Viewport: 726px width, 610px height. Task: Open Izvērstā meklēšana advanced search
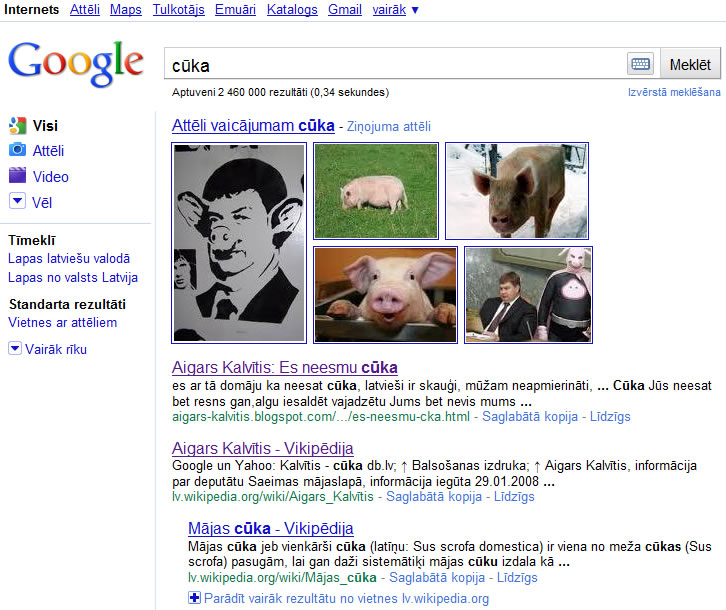pyautogui.click(x=674, y=92)
